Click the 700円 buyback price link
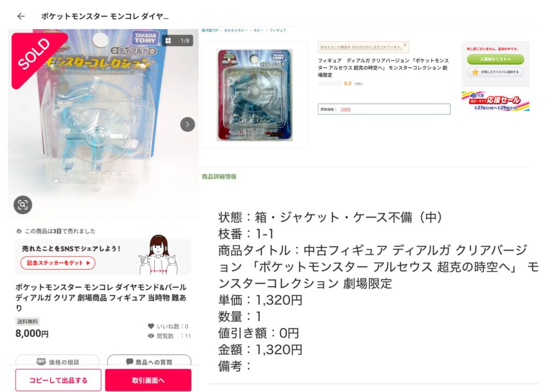Screen dimensions: 555x392 345,109
